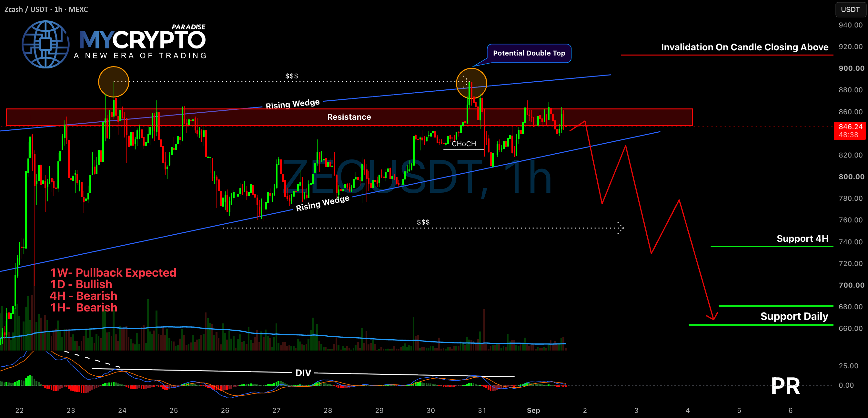Image resolution: width=868 pixels, height=418 pixels.
Task: Click the 0.00 indicator axis value
Action: click(x=846, y=385)
